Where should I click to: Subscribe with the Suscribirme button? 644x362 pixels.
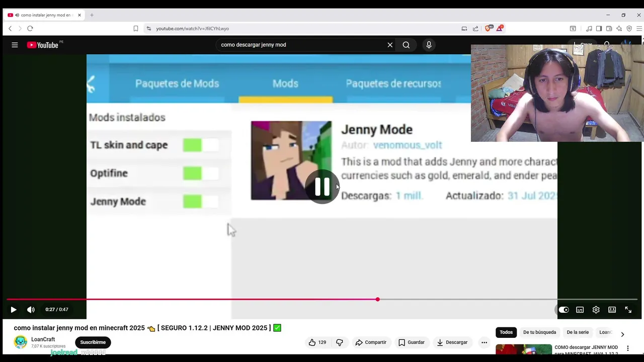[x=93, y=342]
